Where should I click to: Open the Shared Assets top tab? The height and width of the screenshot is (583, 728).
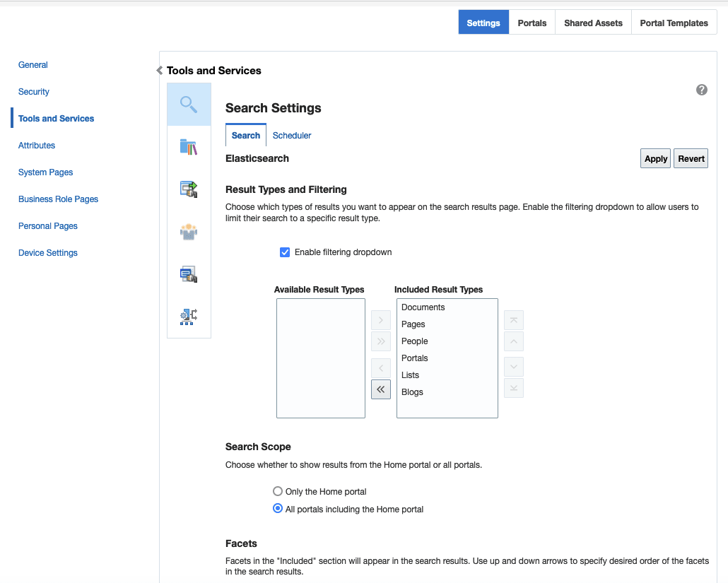[593, 23]
